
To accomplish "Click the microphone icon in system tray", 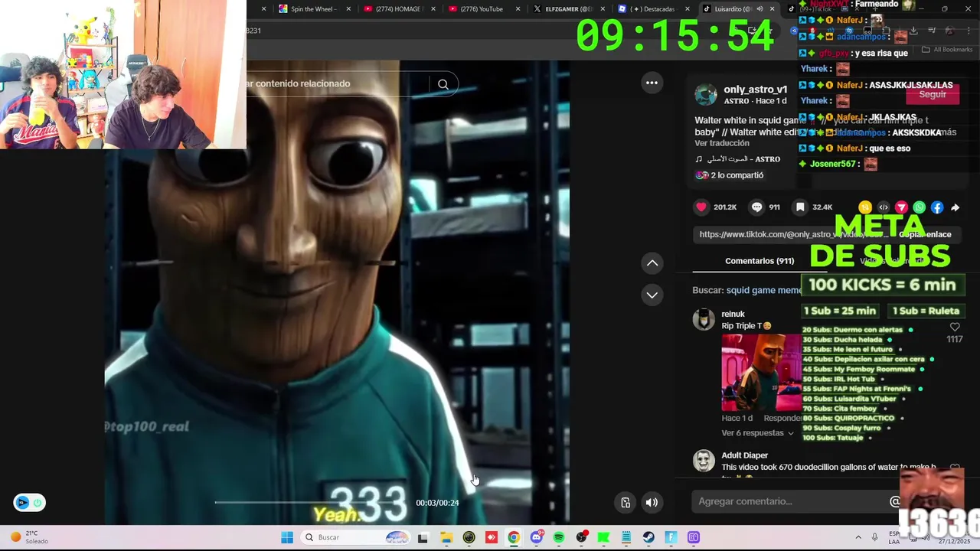I will pyautogui.click(x=874, y=537).
